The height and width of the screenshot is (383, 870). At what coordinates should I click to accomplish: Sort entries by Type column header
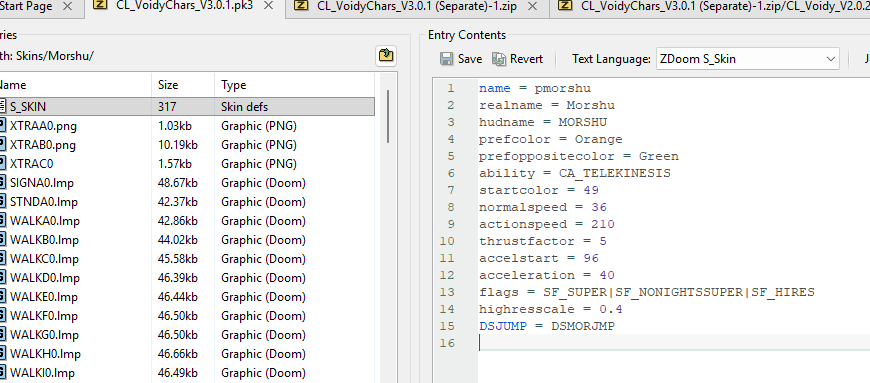(x=295, y=85)
